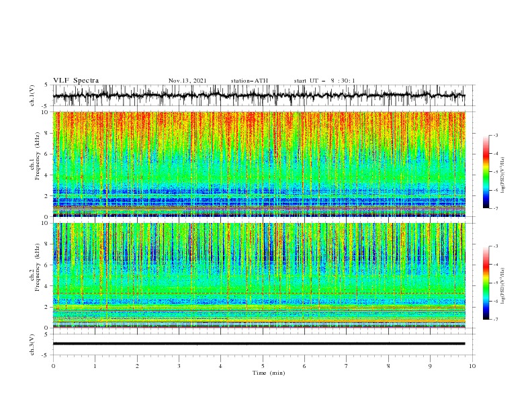The height and width of the screenshot is (411, 532).
Task: Click the "4" minute tick label
Action: tap(220, 366)
